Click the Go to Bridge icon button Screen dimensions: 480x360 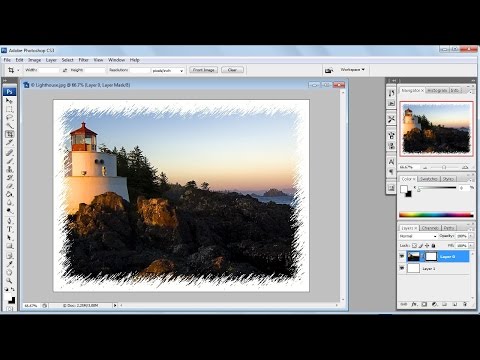(329, 70)
